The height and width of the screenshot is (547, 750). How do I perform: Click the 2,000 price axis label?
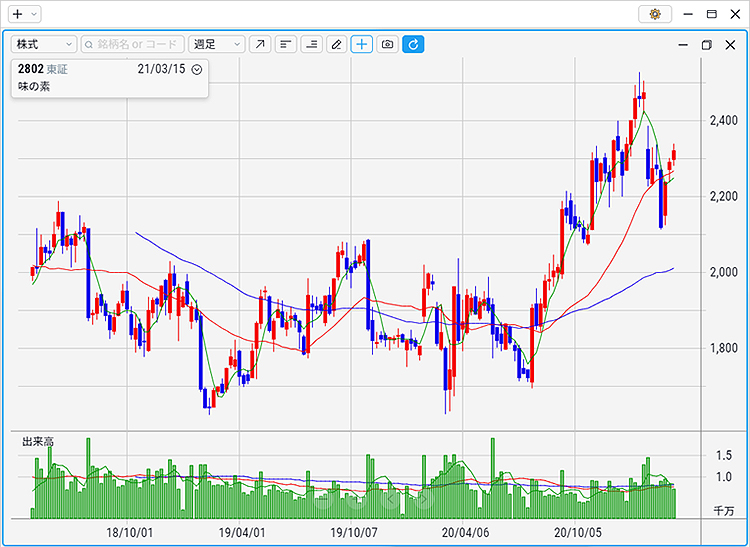[724, 272]
